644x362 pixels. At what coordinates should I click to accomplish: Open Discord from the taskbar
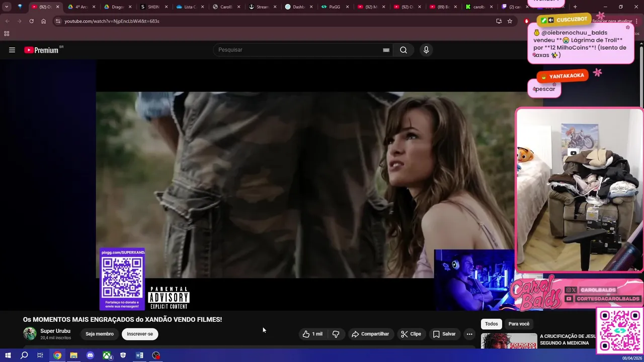90,355
